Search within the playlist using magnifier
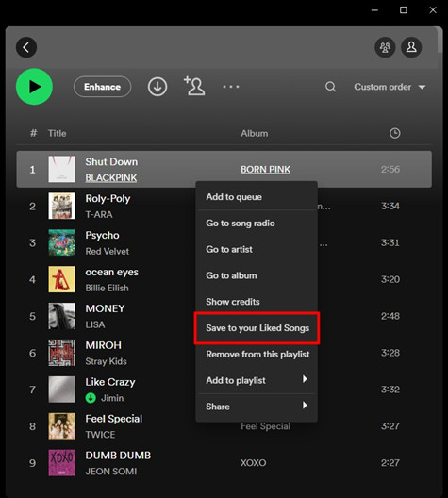 [x=330, y=87]
